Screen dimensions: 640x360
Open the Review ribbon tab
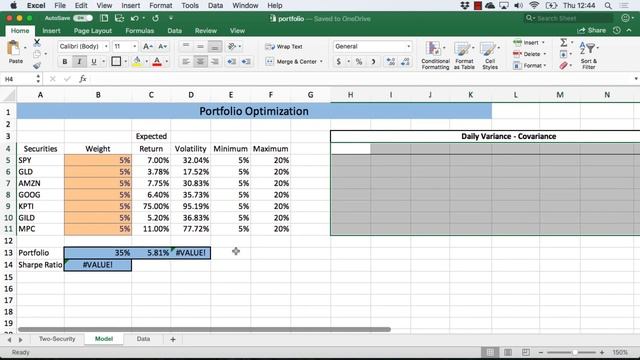206,31
